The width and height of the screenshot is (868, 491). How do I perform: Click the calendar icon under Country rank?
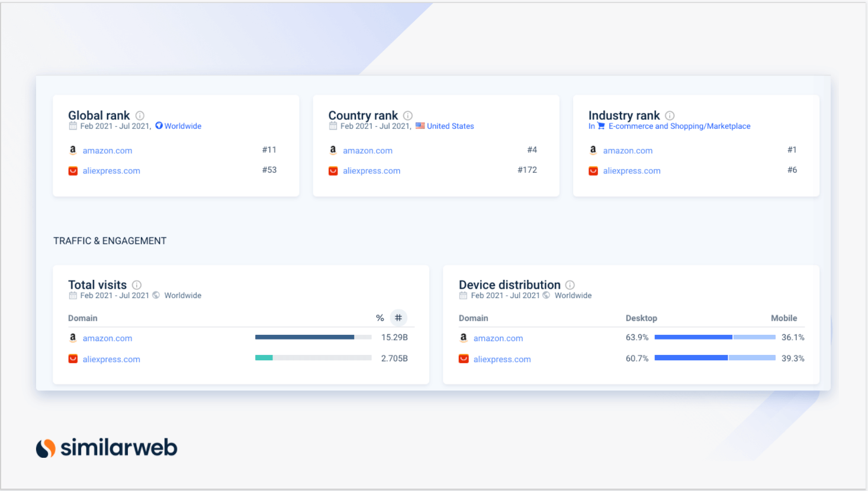click(333, 126)
